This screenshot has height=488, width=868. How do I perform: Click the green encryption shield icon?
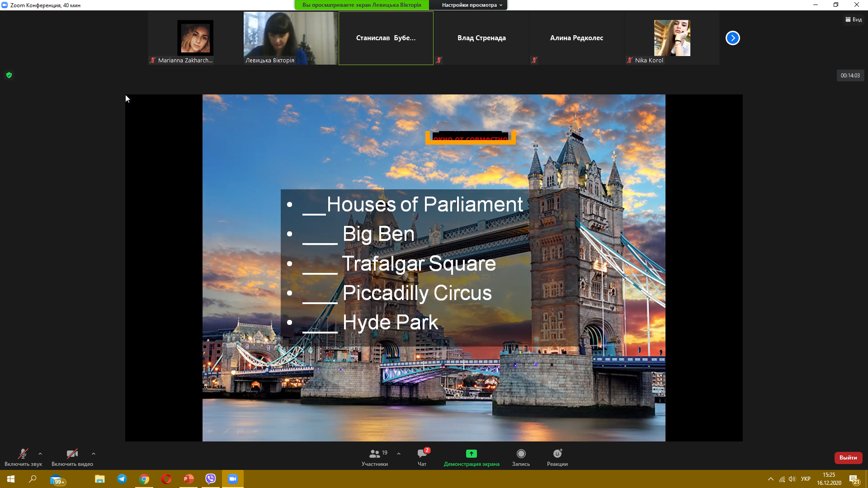(9, 75)
